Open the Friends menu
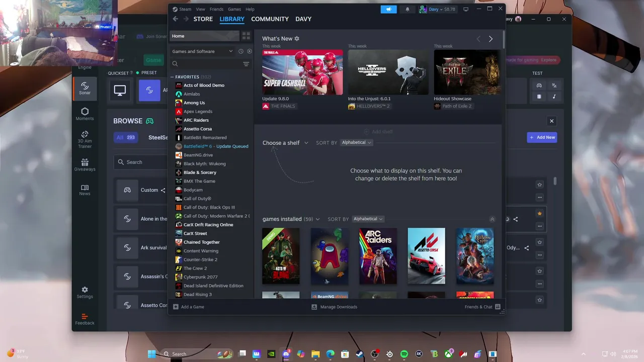Viewport: 644px width, 362px height. pos(216,9)
